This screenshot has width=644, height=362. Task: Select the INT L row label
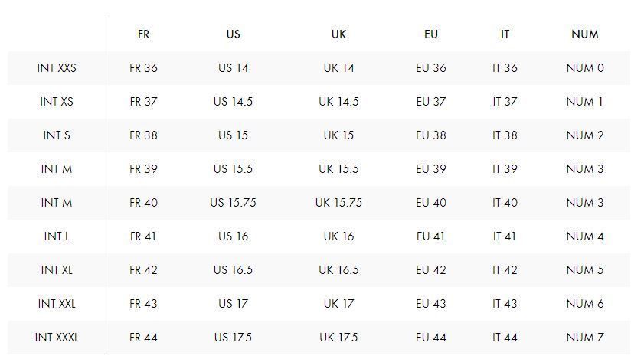57,236
